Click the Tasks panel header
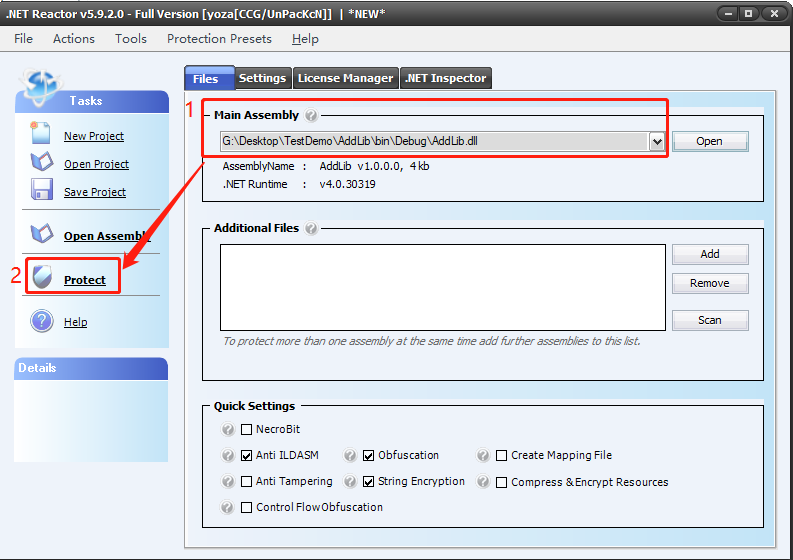 (x=92, y=101)
